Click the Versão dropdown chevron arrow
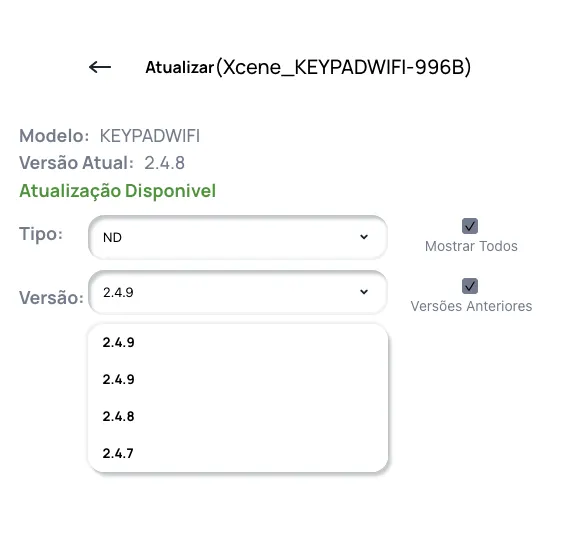This screenshot has height=536, width=576. 364,292
